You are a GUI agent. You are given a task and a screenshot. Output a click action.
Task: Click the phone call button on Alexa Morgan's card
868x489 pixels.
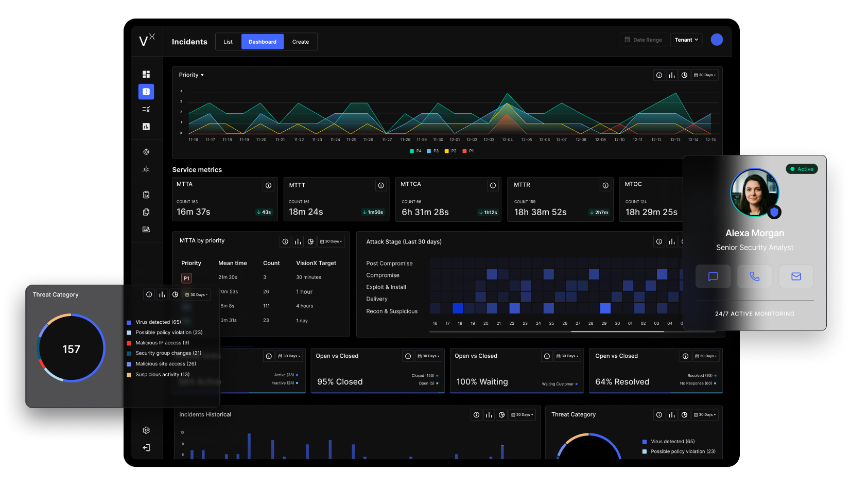pyautogui.click(x=754, y=276)
